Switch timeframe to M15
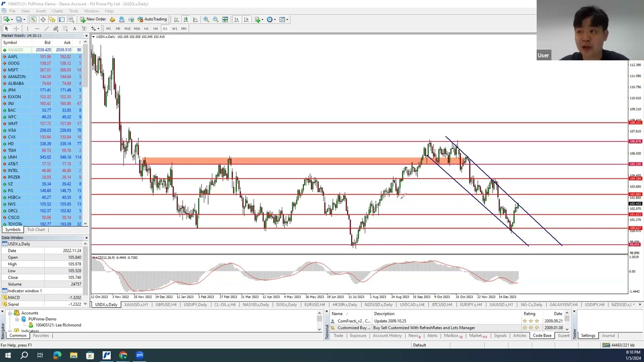The image size is (644, 362). pyautogui.click(x=127, y=29)
